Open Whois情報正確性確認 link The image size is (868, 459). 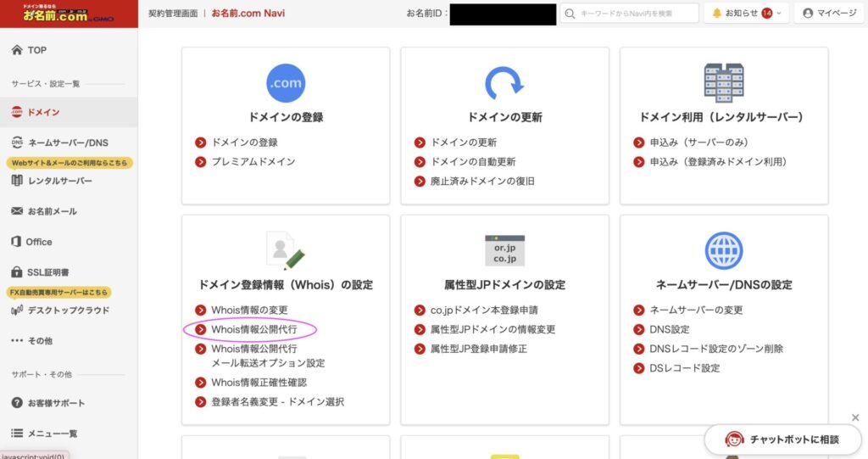click(259, 383)
